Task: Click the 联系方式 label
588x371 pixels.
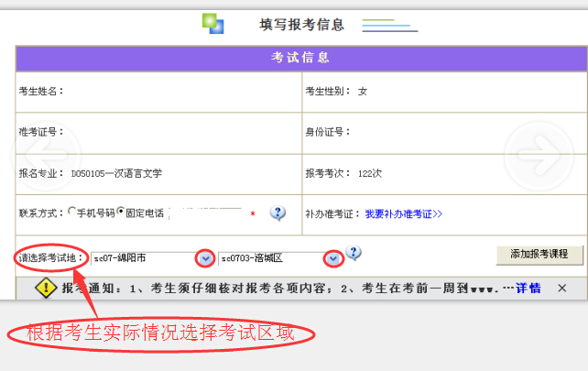Action: (x=41, y=213)
